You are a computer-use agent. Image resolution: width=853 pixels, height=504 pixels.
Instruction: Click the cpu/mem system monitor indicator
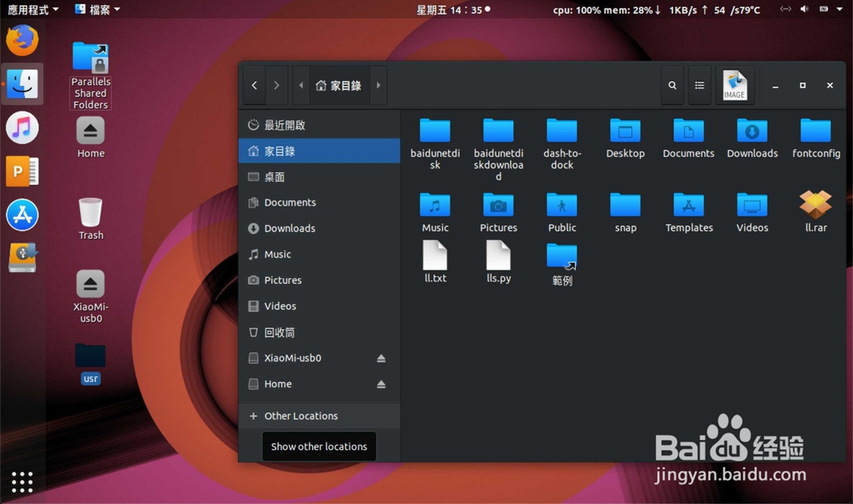click(x=656, y=9)
